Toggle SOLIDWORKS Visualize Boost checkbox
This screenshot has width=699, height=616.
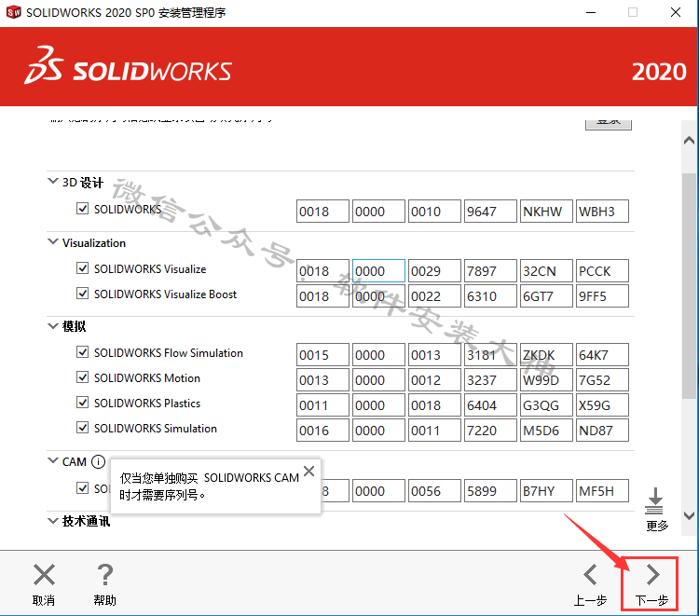click(x=82, y=294)
